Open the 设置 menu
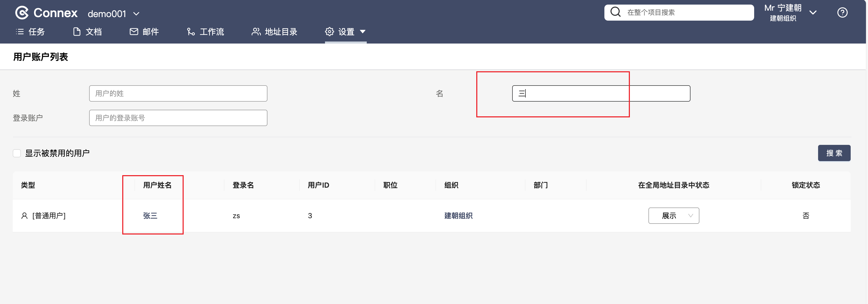This screenshot has width=868, height=304. click(345, 32)
